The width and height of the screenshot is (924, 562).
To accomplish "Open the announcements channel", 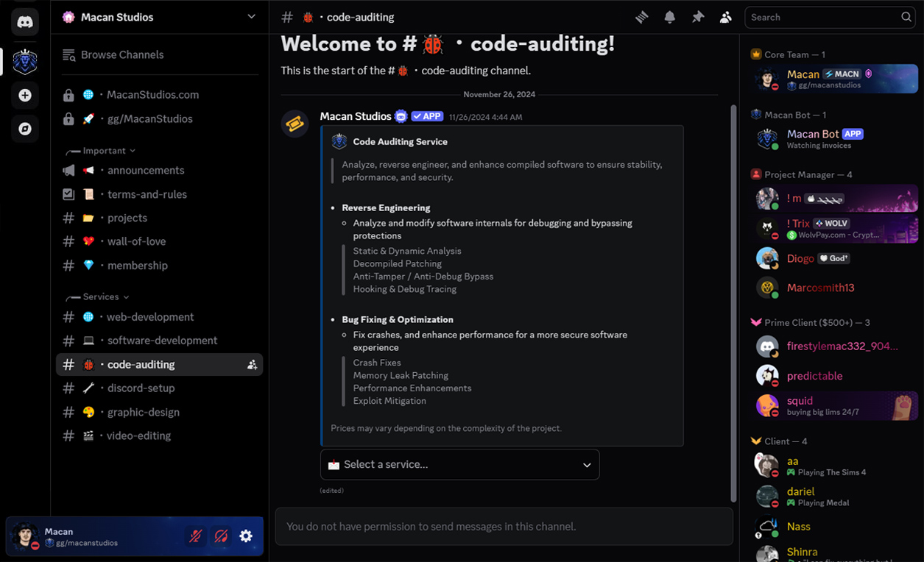I will pos(159,171).
